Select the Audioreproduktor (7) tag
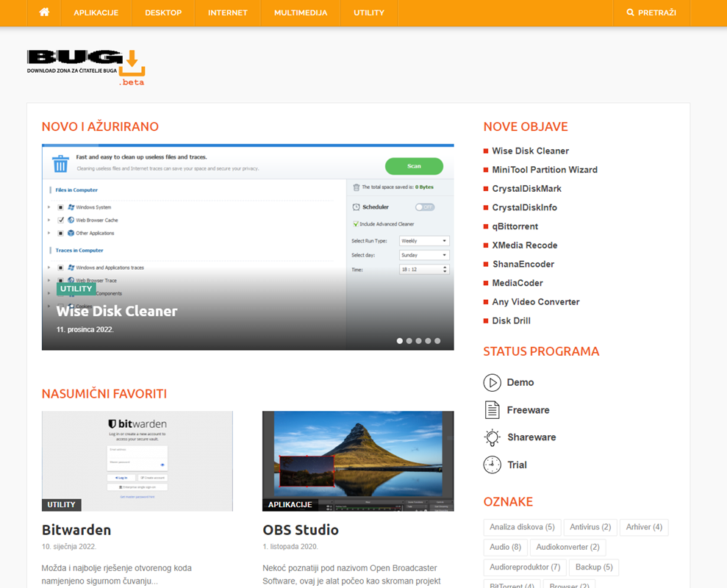This screenshot has width=727, height=588. 525,567
